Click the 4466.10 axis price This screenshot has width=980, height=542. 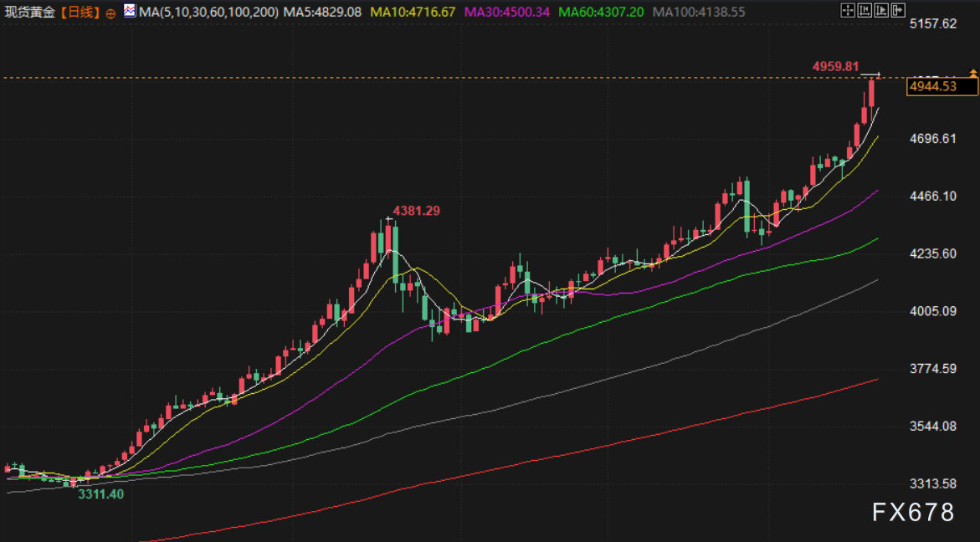tap(934, 196)
